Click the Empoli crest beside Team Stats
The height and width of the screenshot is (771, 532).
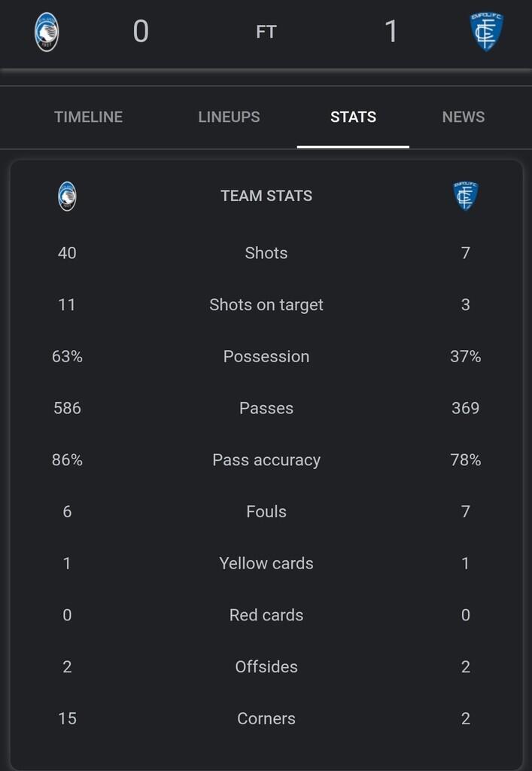[x=466, y=196]
